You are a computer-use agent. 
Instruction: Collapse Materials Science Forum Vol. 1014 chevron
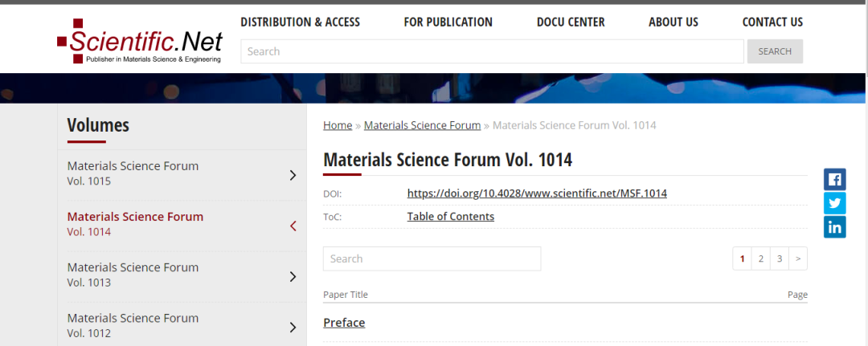(x=293, y=226)
